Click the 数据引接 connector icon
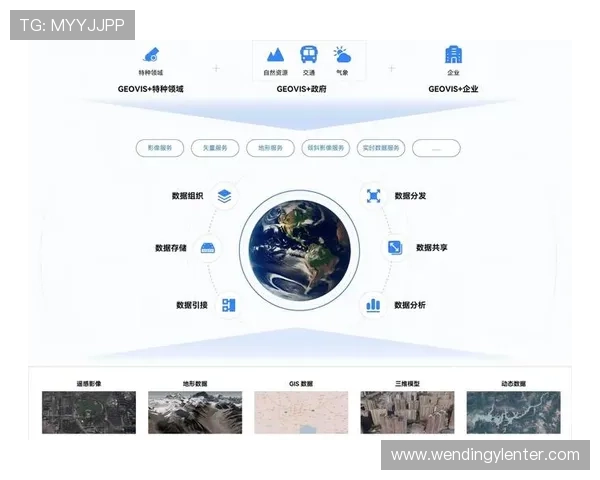The image size is (600, 480). pyautogui.click(x=229, y=305)
